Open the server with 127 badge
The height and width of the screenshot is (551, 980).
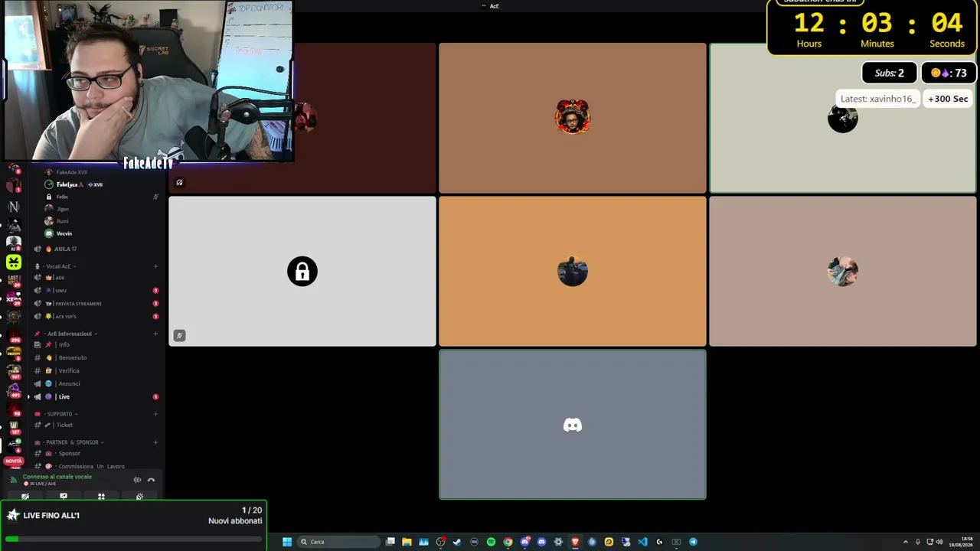pos(14,426)
